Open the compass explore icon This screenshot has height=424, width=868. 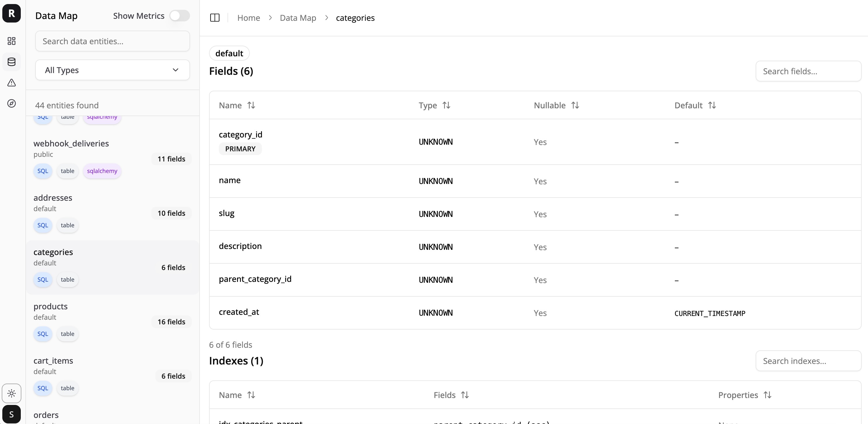pyautogui.click(x=12, y=103)
